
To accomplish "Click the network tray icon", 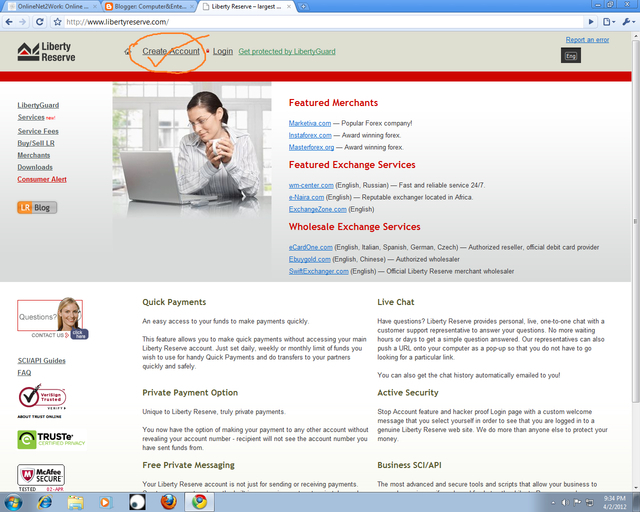I will [x=589, y=503].
